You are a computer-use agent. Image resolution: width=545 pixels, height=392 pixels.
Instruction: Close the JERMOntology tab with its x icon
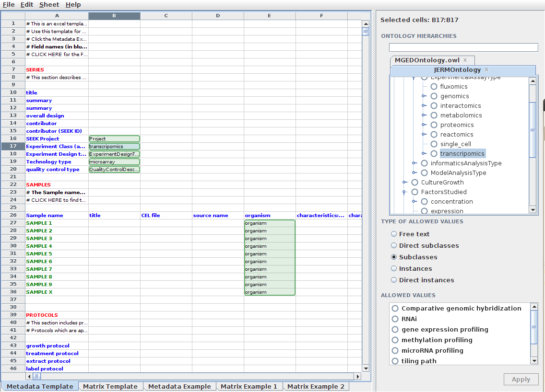(486, 70)
